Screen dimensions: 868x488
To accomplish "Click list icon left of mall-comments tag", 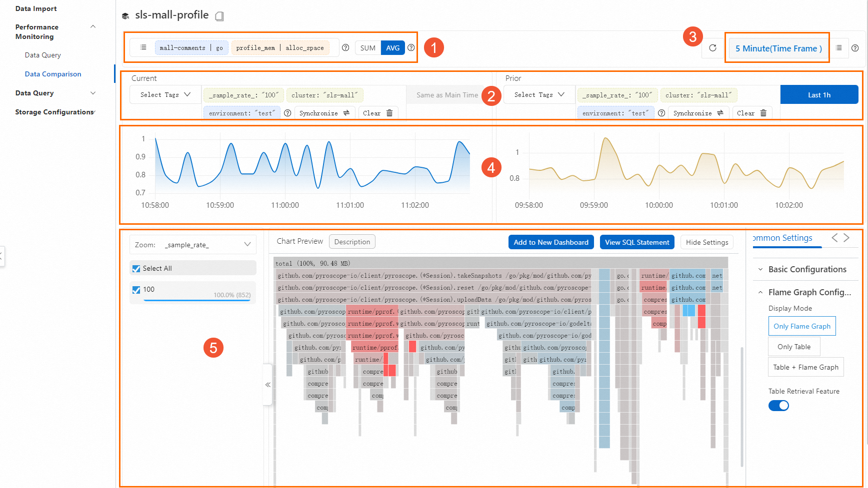I will tap(143, 47).
